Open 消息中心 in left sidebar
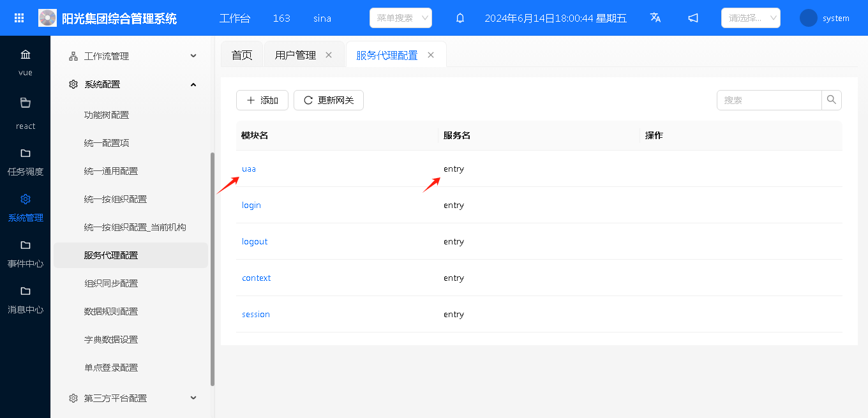Viewport: 868px width, 418px height. (26, 299)
